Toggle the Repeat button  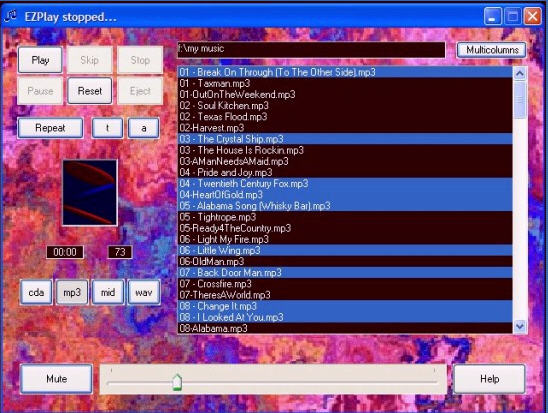click(50, 128)
